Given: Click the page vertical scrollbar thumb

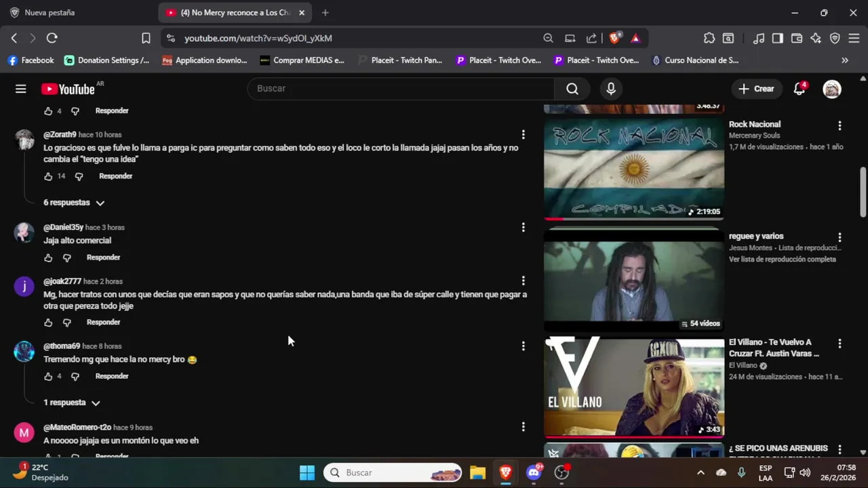Looking at the screenshot, I should click(x=863, y=192).
